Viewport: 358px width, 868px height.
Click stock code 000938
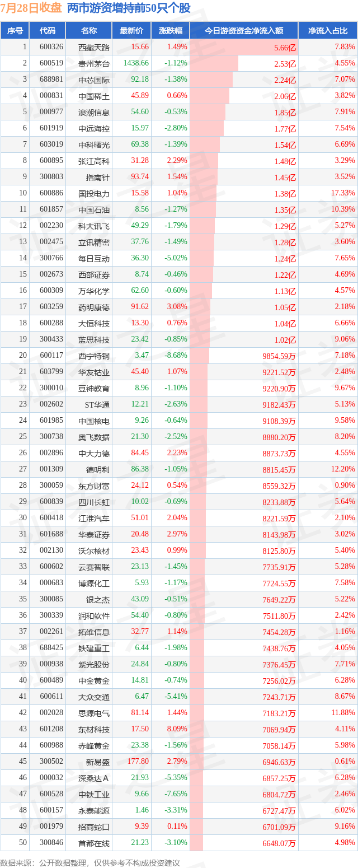coord(51,664)
